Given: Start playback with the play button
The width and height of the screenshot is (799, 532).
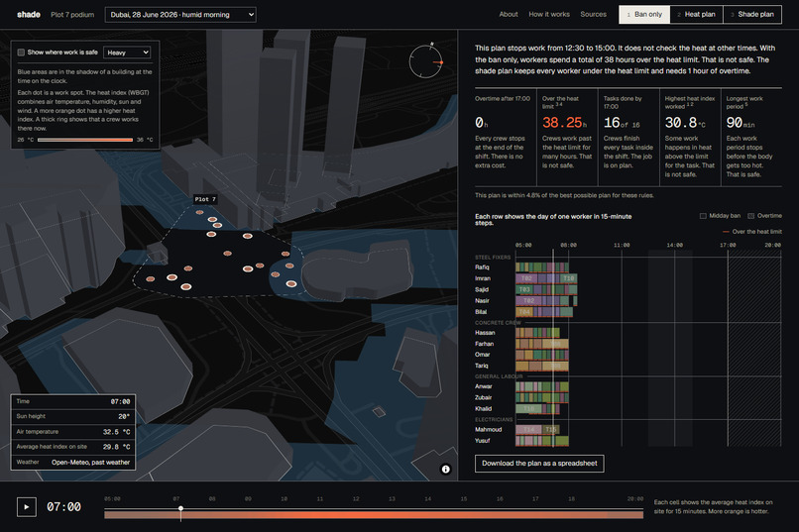Looking at the screenshot, I should pyautogui.click(x=27, y=507).
